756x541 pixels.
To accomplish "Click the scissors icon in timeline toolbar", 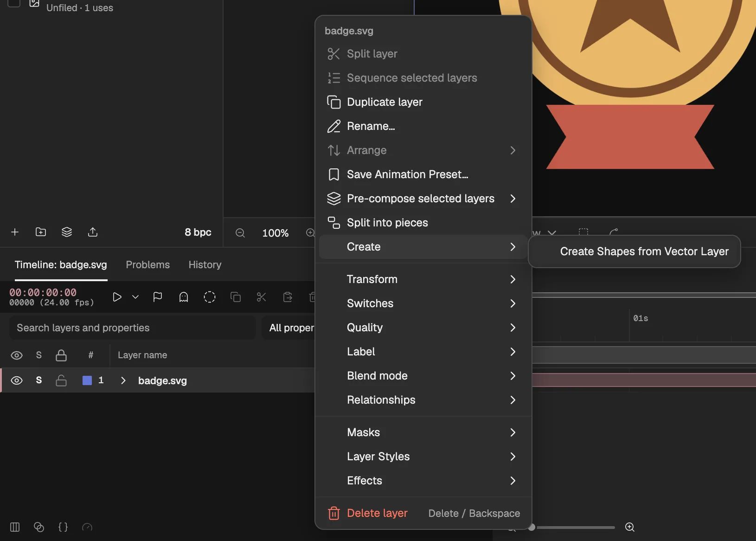I will [262, 297].
